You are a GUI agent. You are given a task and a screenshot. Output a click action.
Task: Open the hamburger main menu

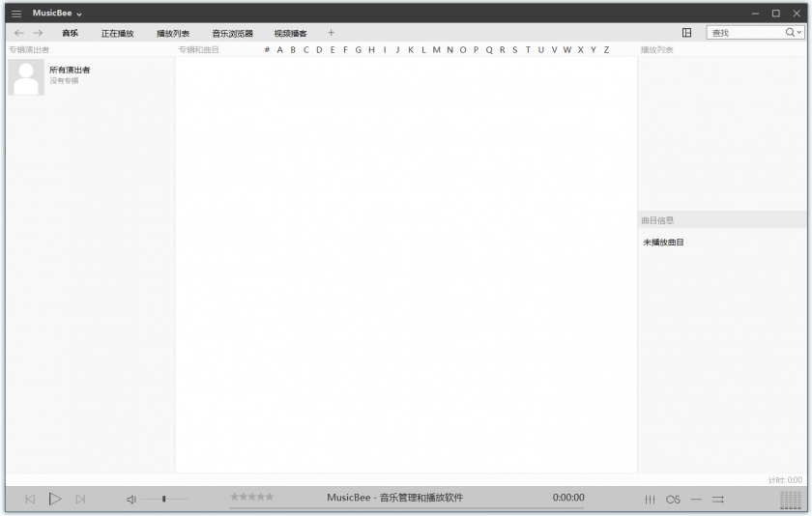point(16,14)
